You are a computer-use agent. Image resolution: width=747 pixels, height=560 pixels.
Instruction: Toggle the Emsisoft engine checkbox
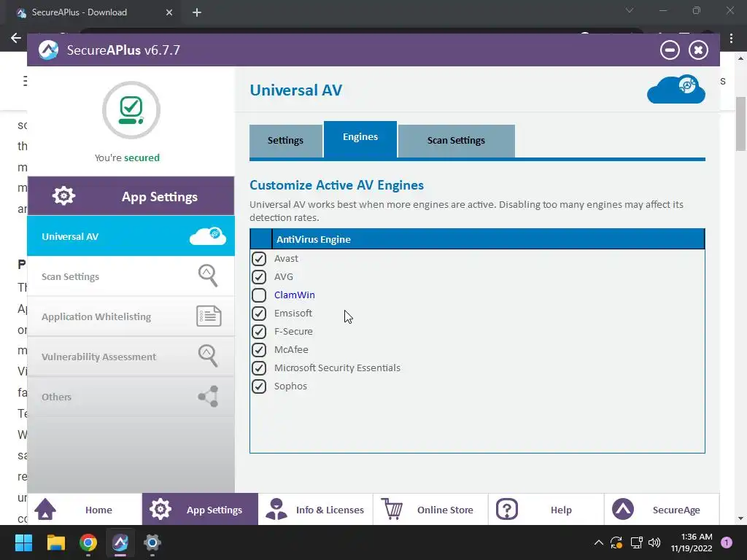(259, 314)
